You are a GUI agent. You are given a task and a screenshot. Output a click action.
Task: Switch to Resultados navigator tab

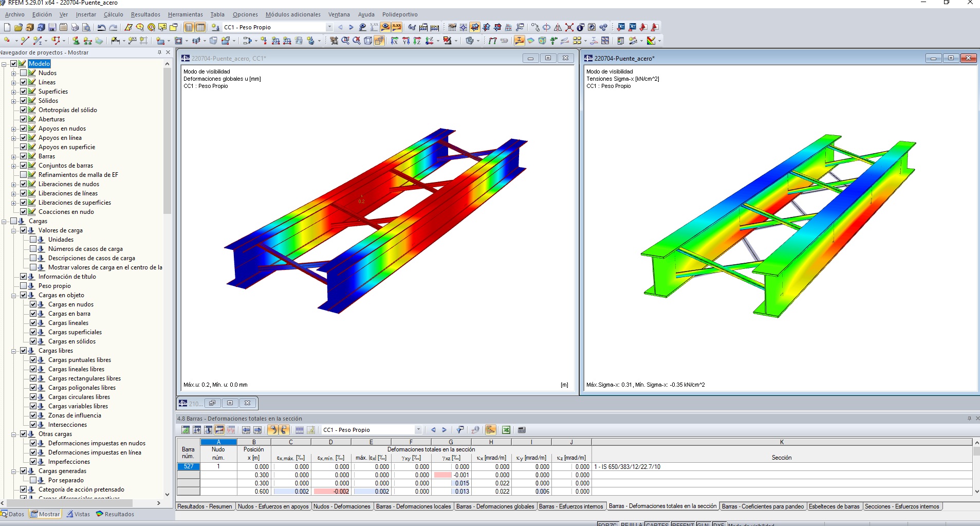[115, 514]
